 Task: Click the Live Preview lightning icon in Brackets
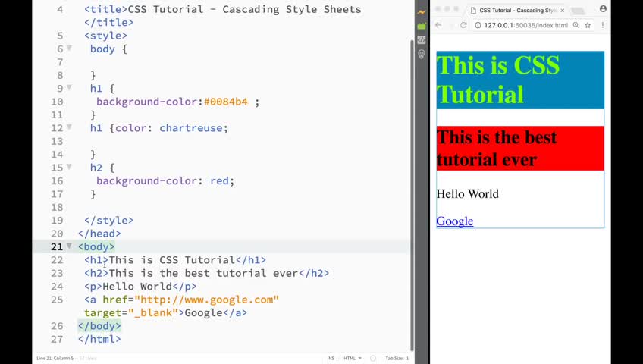tap(421, 12)
